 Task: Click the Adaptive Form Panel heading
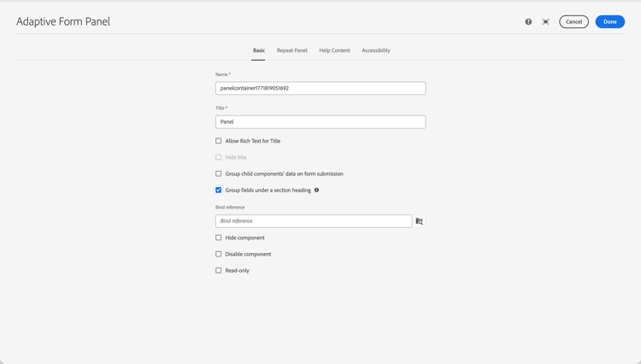coord(63,21)
